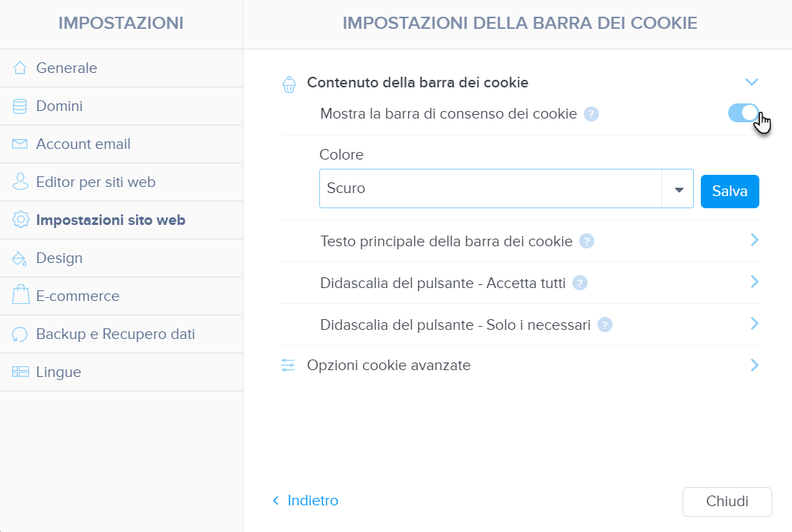Click the Lingue table icon
Viewport: 792px width, 532px height.
point(21,372)
